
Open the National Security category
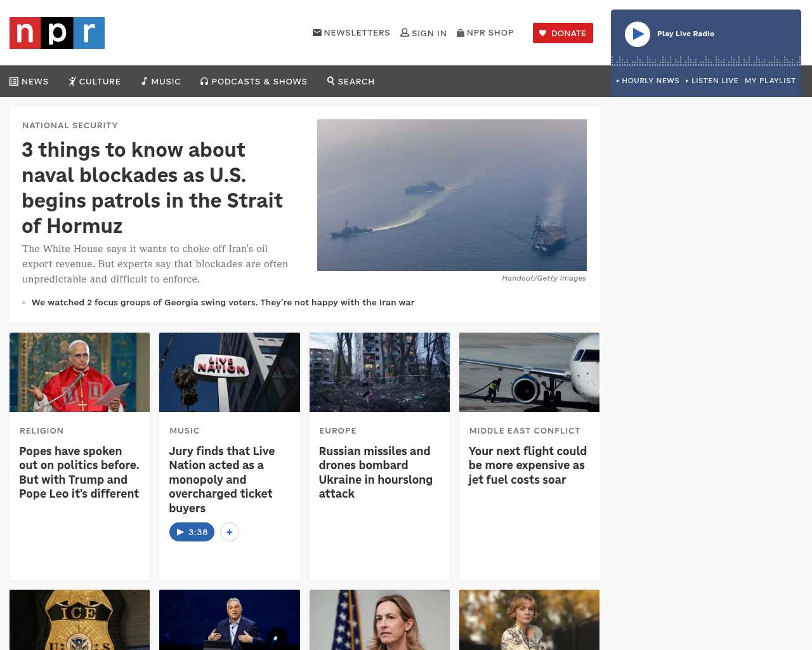tap(70, 125)
